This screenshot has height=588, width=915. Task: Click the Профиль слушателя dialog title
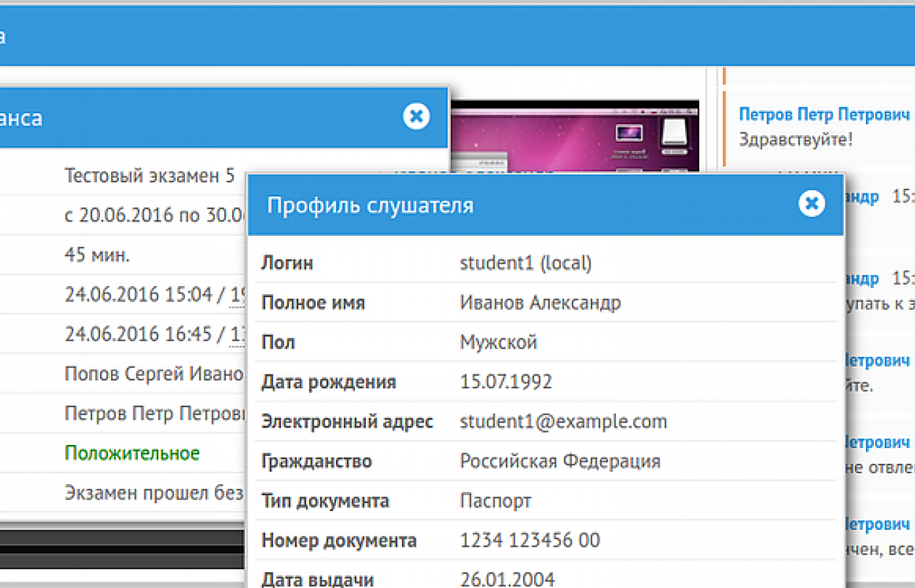click(x=370, y=205)
